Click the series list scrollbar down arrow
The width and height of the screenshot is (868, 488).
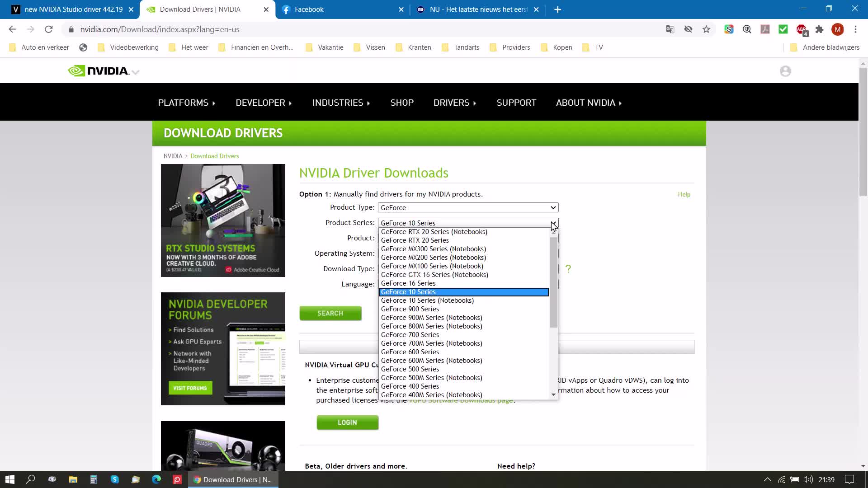coord(553,395)
